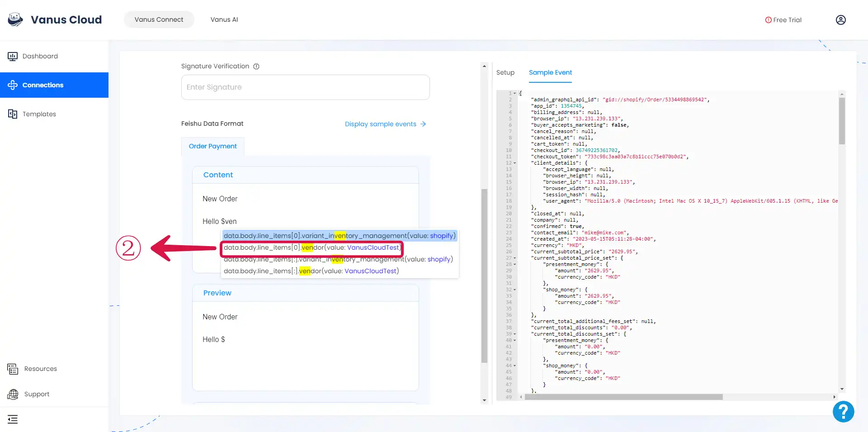Click the Hello $ven text in Content
Viewport: 868px width, 432px height.
(x=220, y=221)
